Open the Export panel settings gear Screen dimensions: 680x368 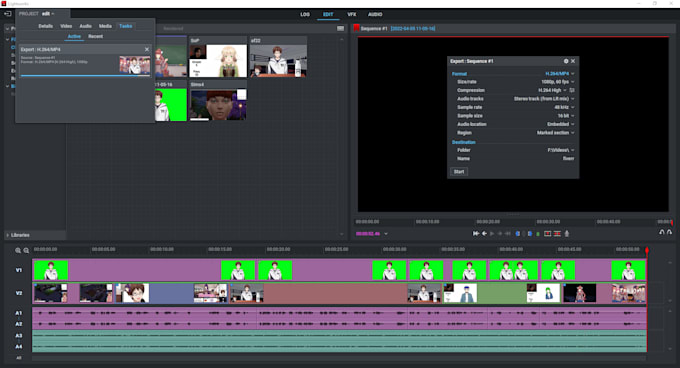point(566,61)
